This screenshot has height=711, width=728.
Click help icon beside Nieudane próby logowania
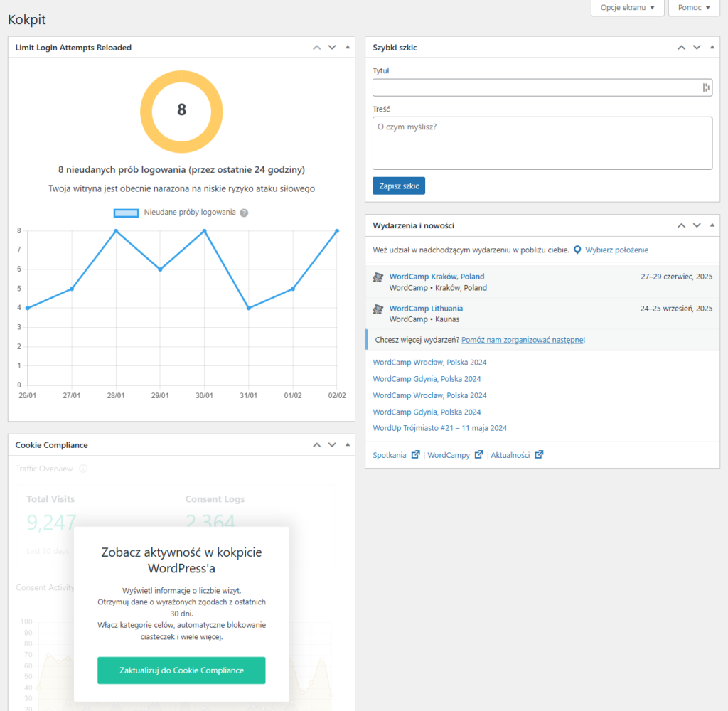(244, 213)
